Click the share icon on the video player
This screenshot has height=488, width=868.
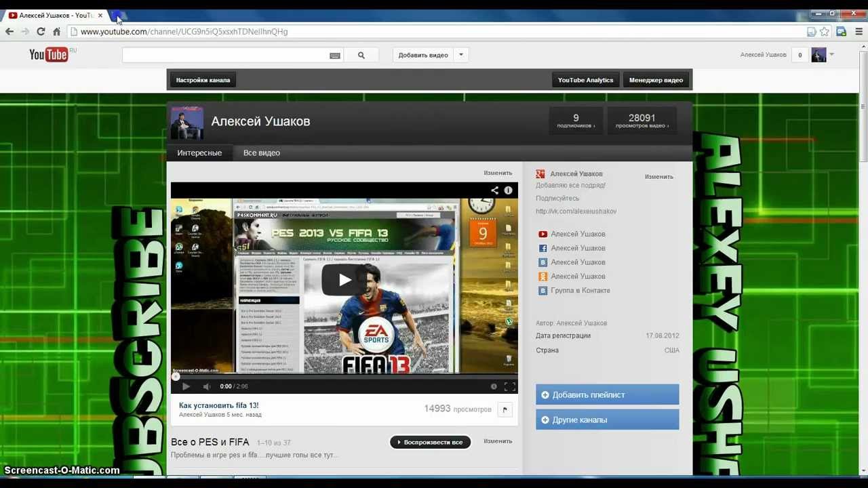(494, 190)
